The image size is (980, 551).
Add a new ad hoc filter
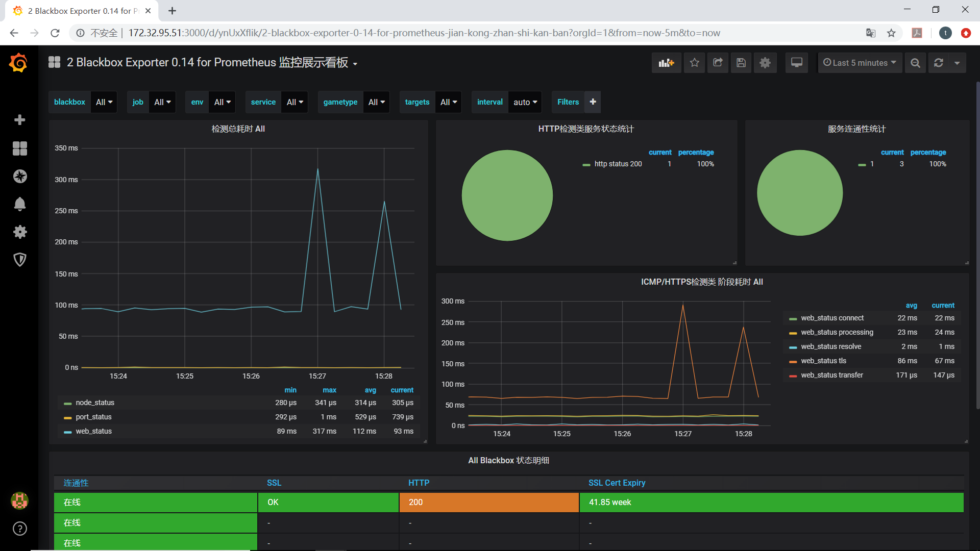(x=593, y=102)
